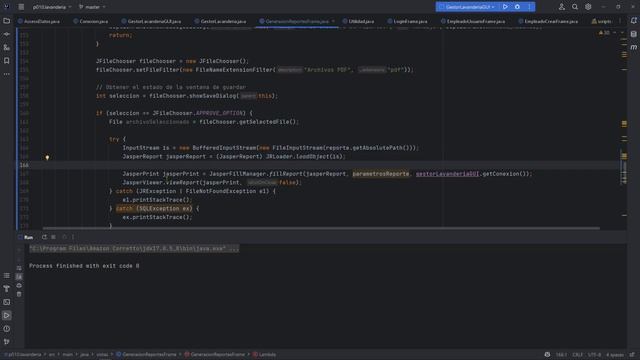The width and height of the screenshot is (640, 360).
Task: Click gestorLavanderiaGUI underlined reference in code
Action: pyautogui.click(x=447, y=174)
